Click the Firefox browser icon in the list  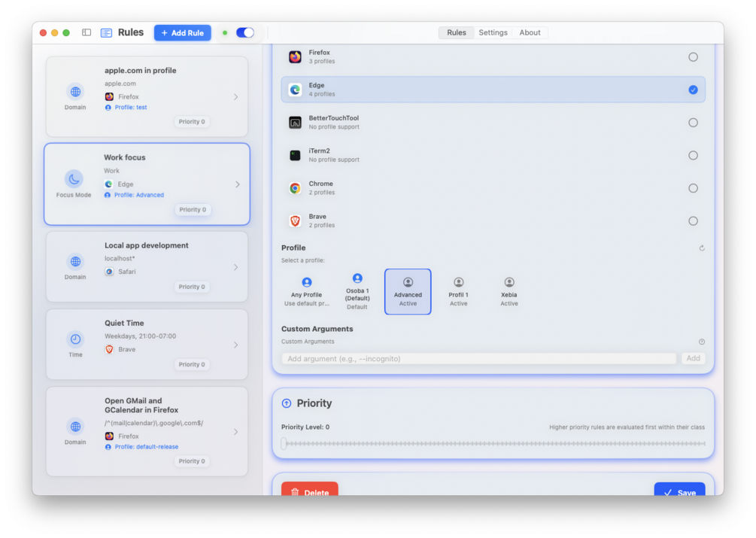tap(295, 57)
